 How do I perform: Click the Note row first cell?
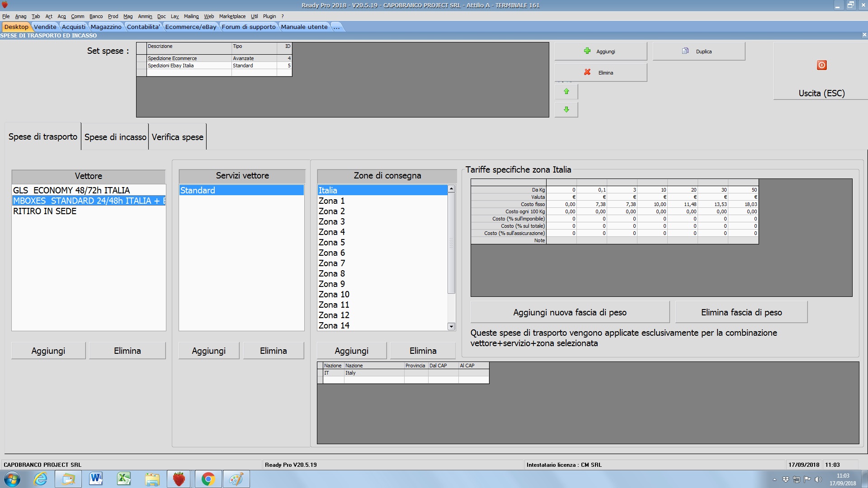tap(561, 240)
